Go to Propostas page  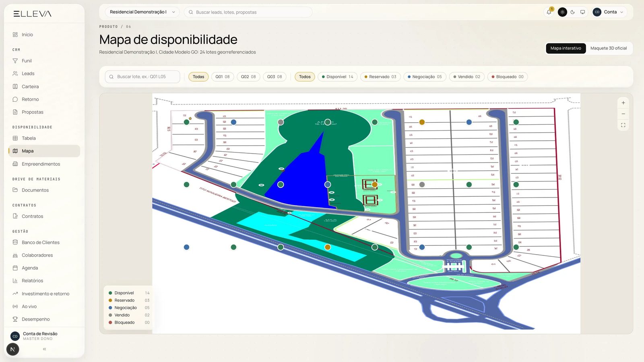pyautogui.click(x=44, y=112)
